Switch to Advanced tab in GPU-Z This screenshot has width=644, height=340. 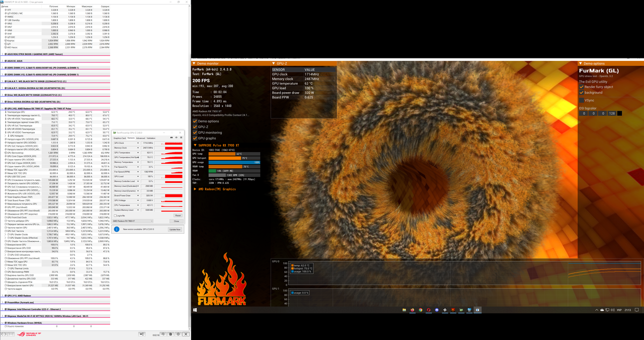pyautogui.click(x=140, y=138)
